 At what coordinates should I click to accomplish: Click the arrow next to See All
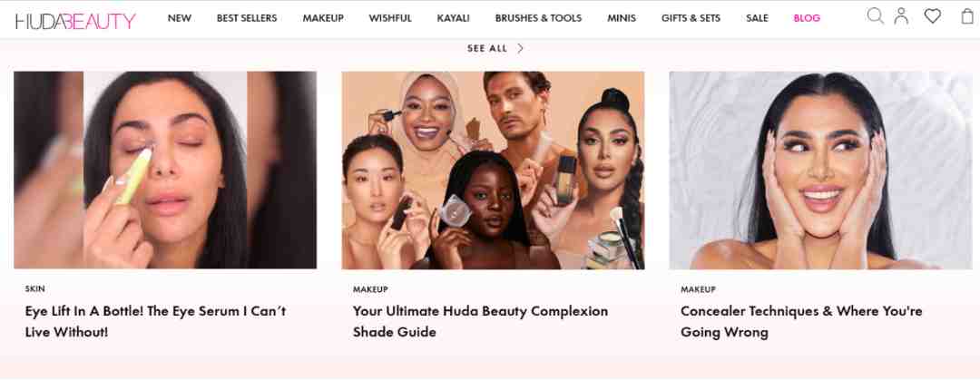click(x=520, y=48)
